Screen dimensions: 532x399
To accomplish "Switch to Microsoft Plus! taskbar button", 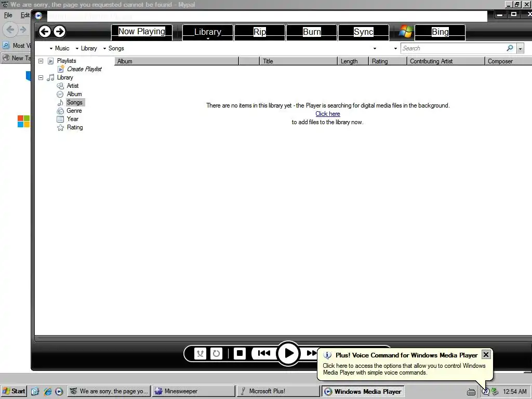I will 278,391.
